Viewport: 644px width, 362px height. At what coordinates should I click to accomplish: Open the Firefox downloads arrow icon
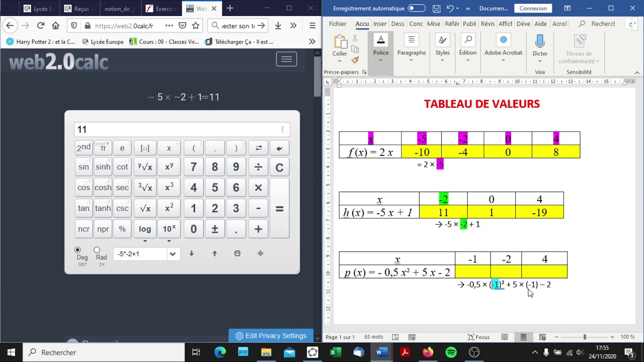[278, 26]
